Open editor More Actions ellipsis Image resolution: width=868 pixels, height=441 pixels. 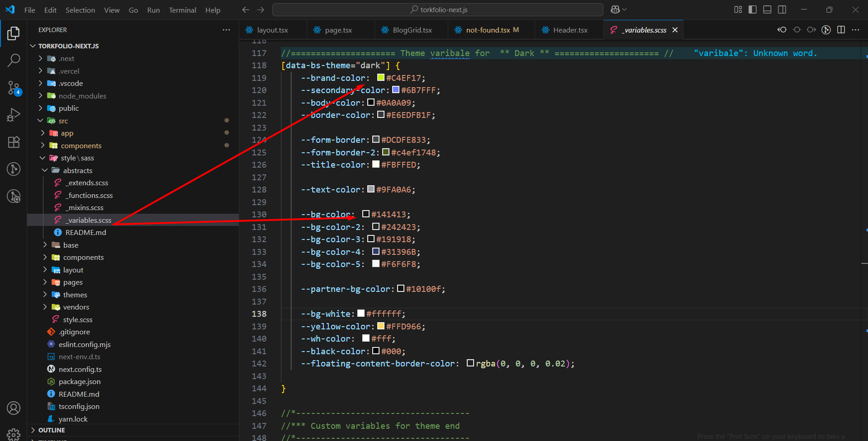click(855, 30)
